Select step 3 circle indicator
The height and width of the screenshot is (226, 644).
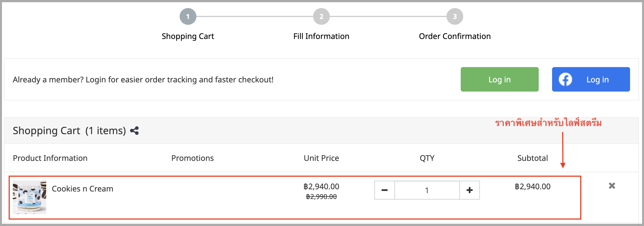pyautogui.click(x=455, y=16)
